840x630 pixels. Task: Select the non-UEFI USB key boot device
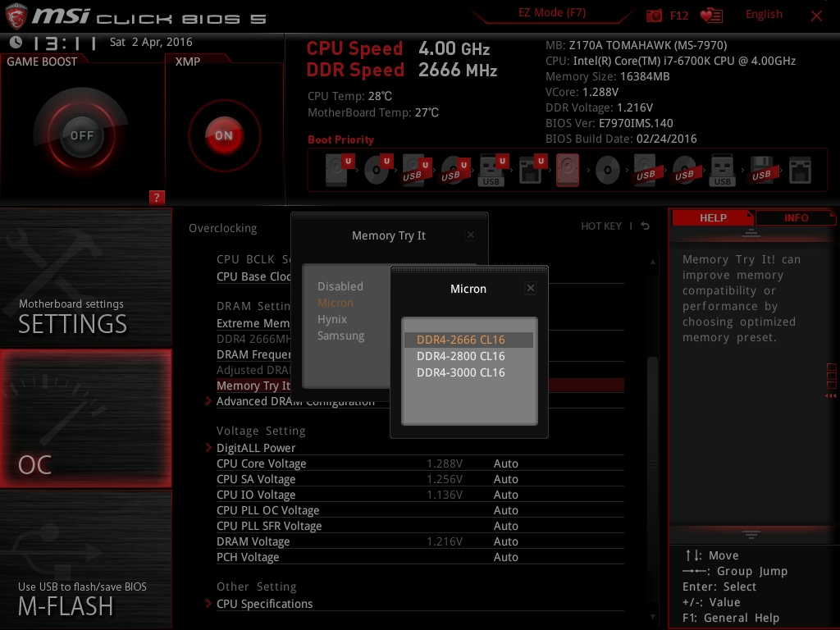point(722,170)
